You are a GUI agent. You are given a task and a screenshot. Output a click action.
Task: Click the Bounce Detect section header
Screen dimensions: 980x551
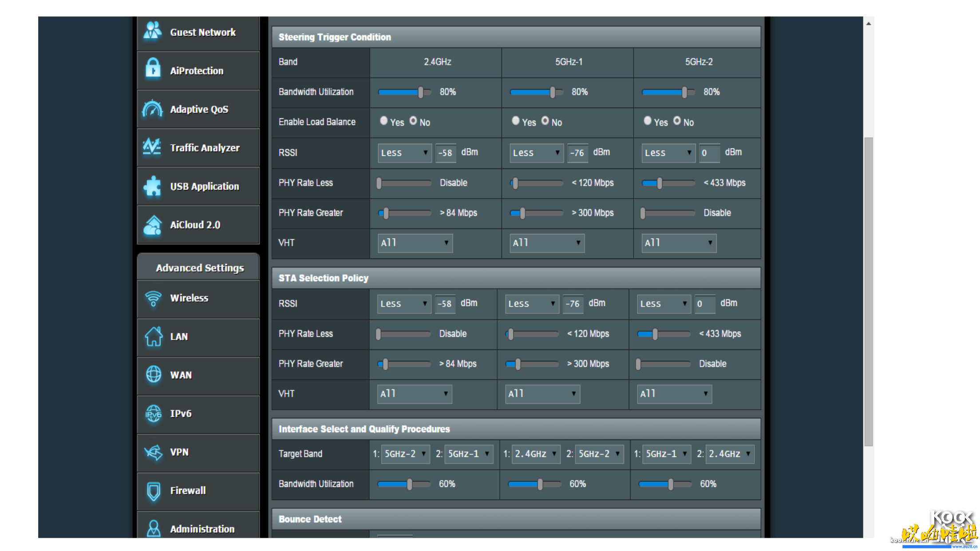coord(516,519)
